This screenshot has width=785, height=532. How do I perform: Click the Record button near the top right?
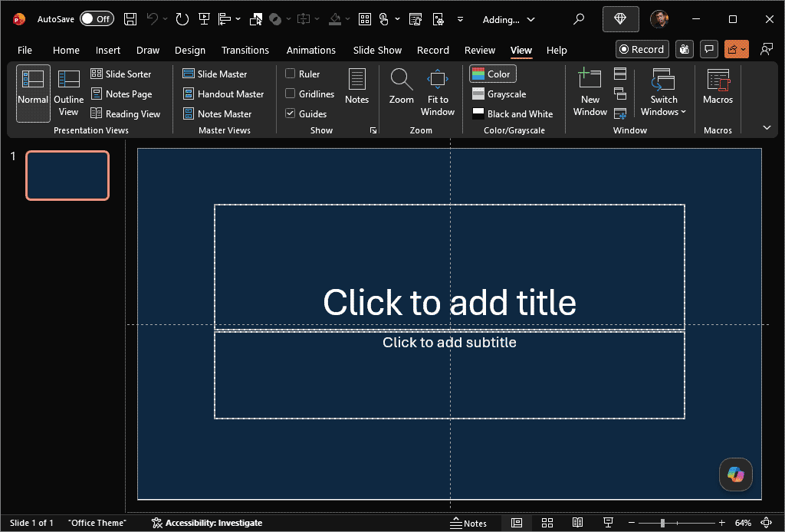[642, 49]
